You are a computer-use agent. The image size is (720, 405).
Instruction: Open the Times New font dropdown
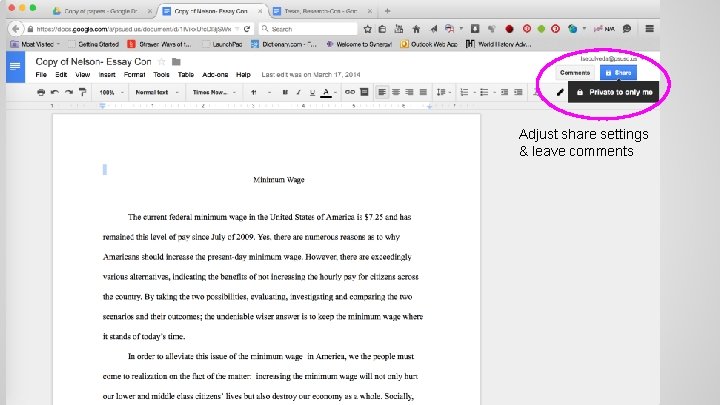214,92
